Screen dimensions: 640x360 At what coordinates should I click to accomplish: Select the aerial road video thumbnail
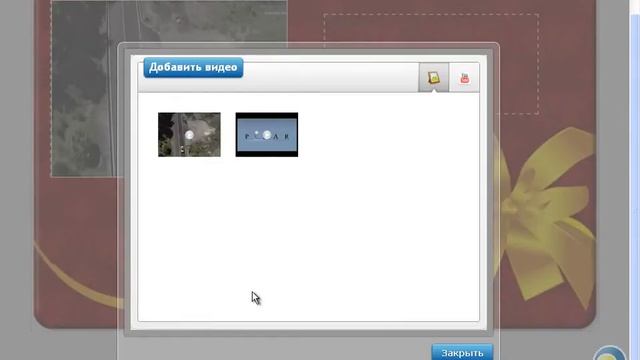[189, 135]
